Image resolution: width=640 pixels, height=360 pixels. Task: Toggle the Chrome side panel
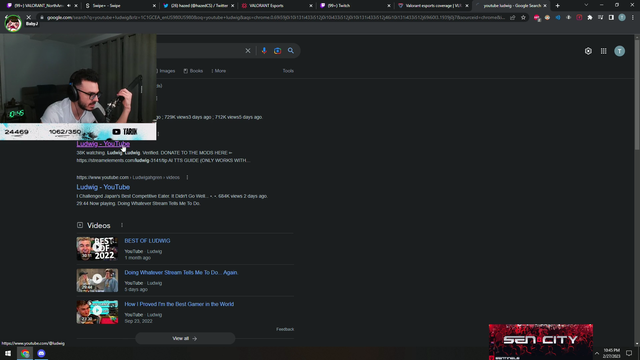[x=611, y=18]
